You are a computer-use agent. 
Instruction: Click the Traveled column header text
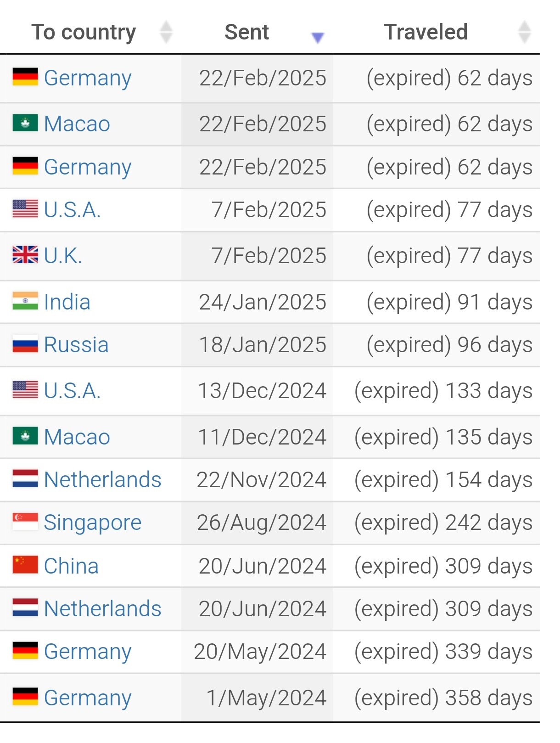(426, 32)
